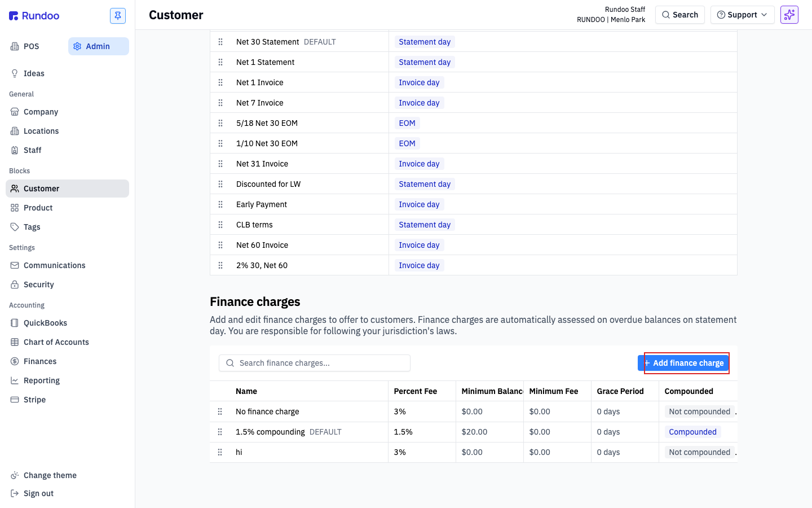Screen dimensions: 812x508
Task: Click the drag handle for Net 1 Statement
Action: pyautogui.click(x=220, y=62)
